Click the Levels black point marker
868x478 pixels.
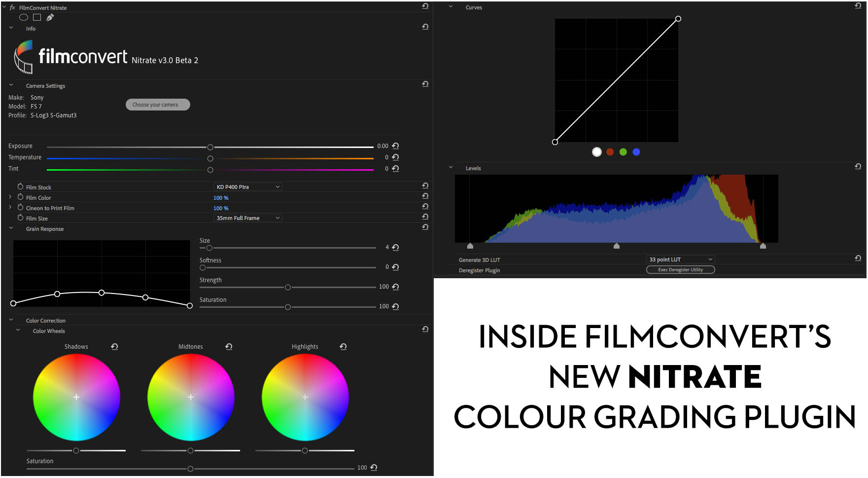click(x=470, y=246)
